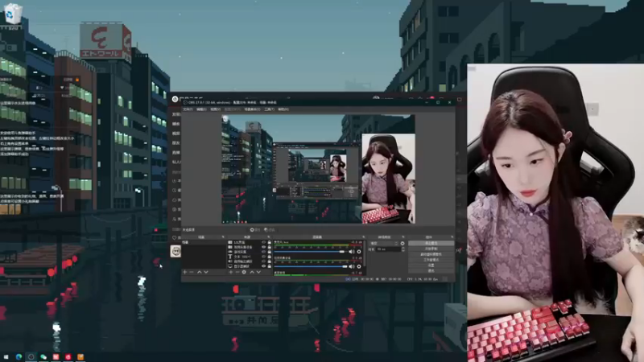The width and height of the screenshot is (644, 362).
Task: Open the 文件 (File) menu in OBS
Action: tap(188, 109)
